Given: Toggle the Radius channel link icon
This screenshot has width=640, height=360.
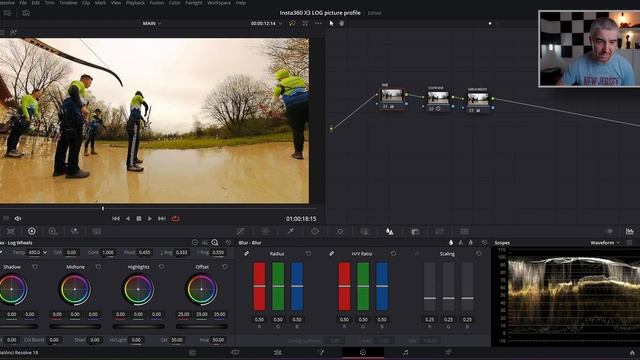Looking at the screenshot, I should point(246,253).
